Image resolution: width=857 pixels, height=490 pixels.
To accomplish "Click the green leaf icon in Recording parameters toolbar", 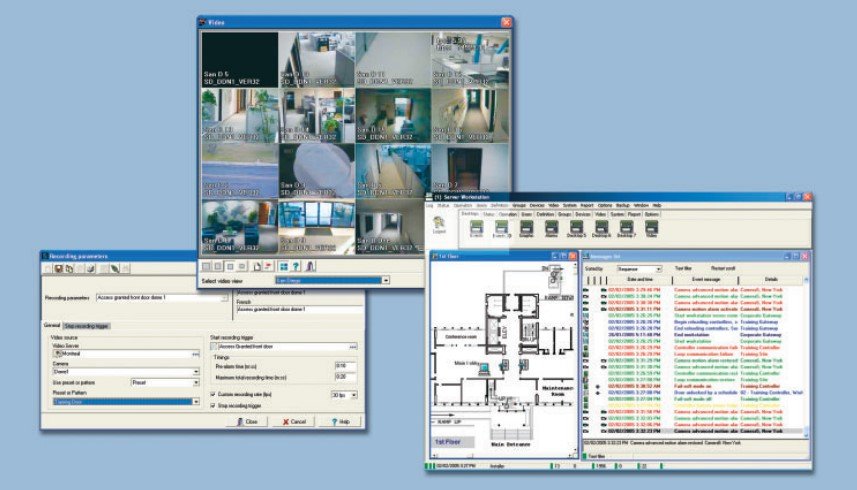I will [x=115, y=268].
